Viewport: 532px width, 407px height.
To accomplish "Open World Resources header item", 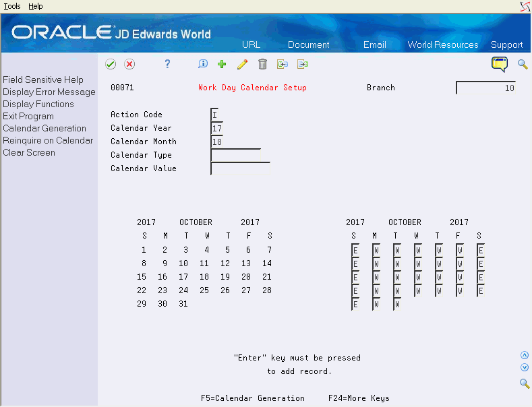I will [x=443, y=44].
